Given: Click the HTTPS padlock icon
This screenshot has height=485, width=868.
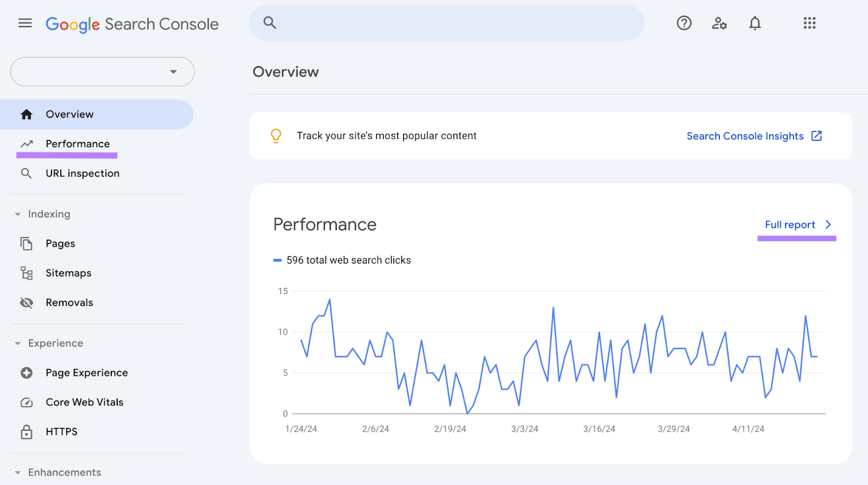Looking at the screenshot, I should click(27, 432).
